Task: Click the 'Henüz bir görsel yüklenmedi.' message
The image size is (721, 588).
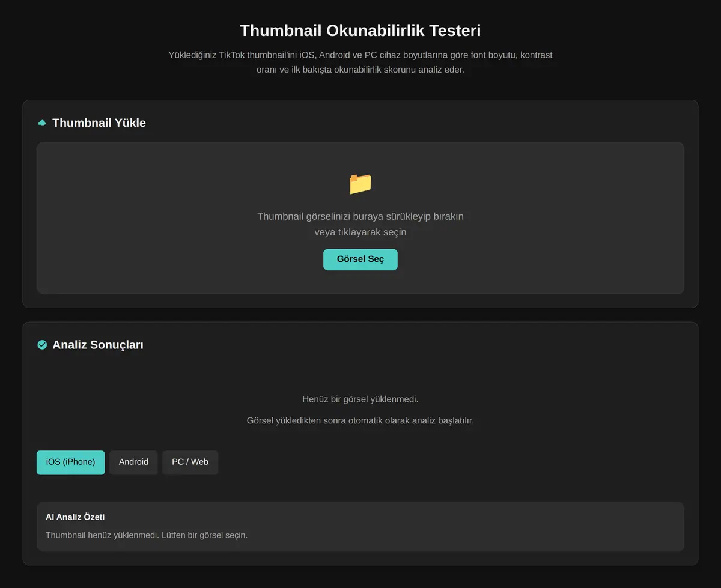Action: pyautogui.click(x=360, y=399)
